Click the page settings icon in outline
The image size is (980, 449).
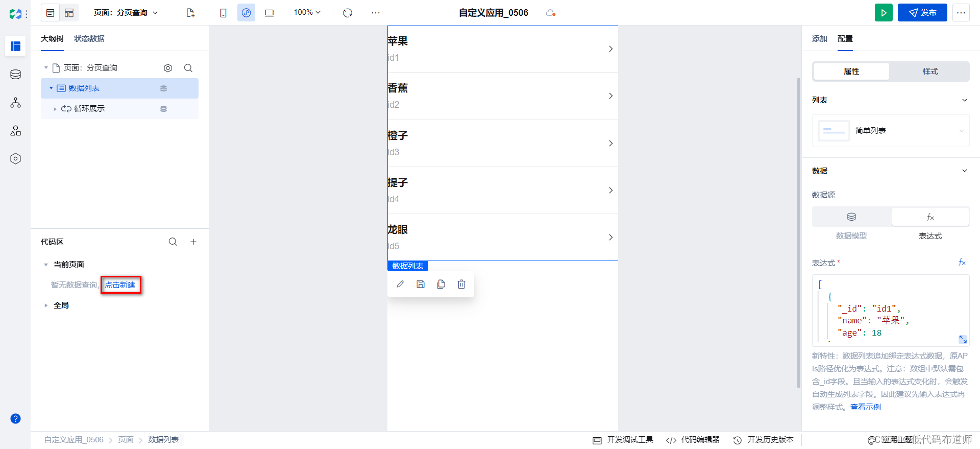pyautogui.click(x=168, y=68)
